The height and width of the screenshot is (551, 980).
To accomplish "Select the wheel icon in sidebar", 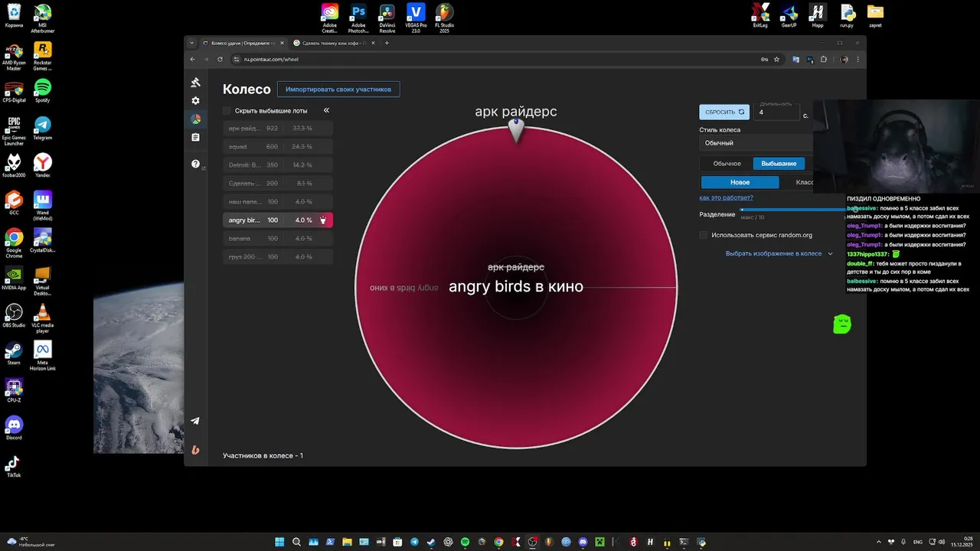I will pyautogui.click(x=196, y=119).
